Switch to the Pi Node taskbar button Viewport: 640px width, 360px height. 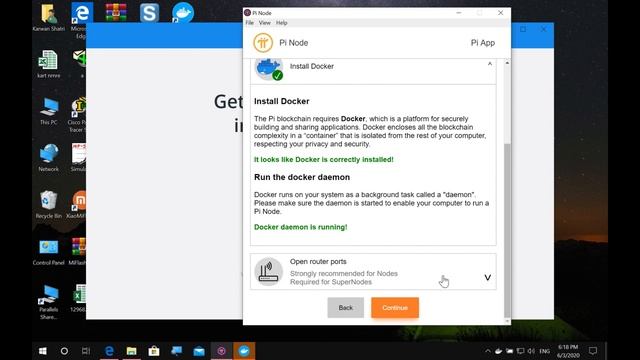point(221,351)
